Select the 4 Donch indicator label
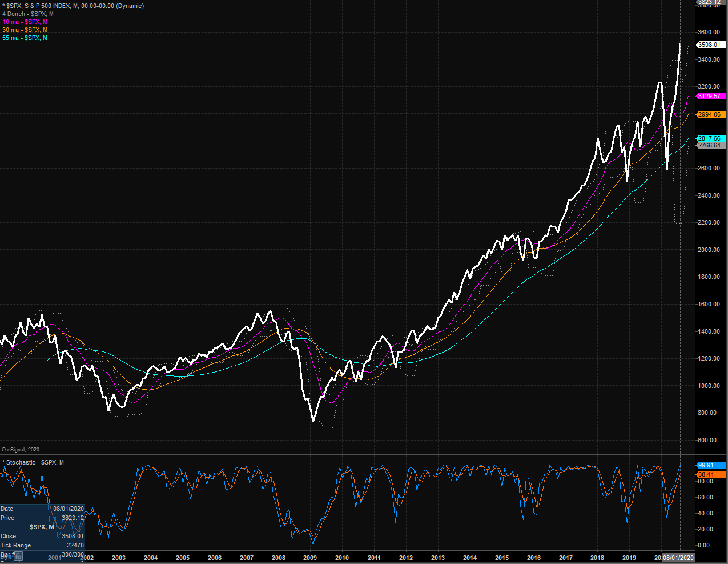Screen dimensions: 728x564 point(28,14)
